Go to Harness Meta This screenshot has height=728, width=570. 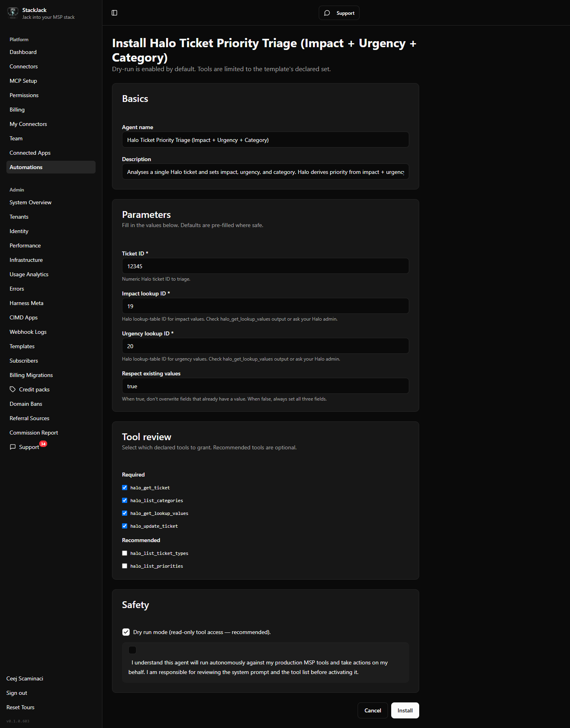click(x=51, y=303)
